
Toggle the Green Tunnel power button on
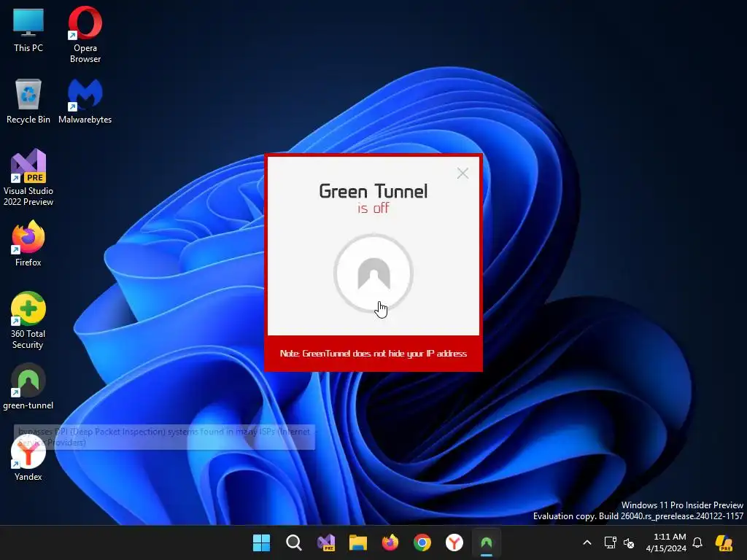click(x=373, y=273)
